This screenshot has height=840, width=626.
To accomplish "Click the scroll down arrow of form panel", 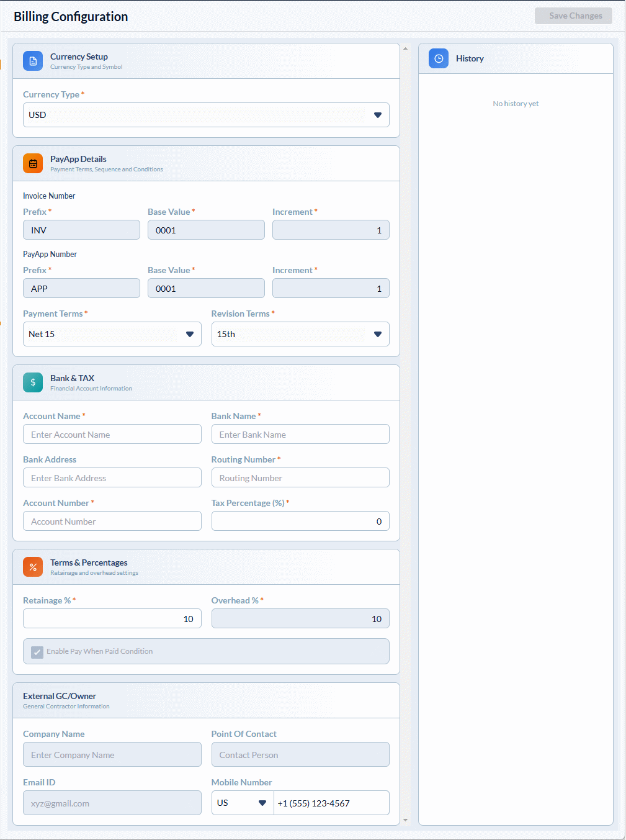I will coord(406,820).
